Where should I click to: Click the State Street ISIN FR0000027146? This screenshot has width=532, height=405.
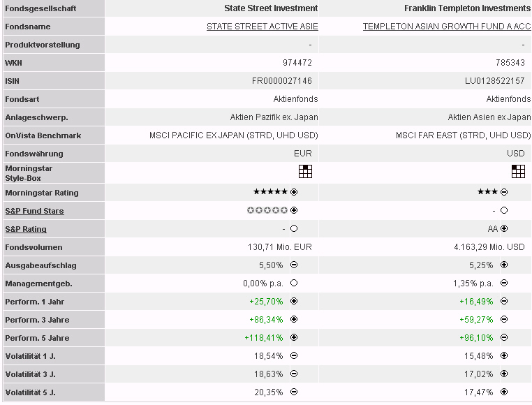[x=281, y=81]
